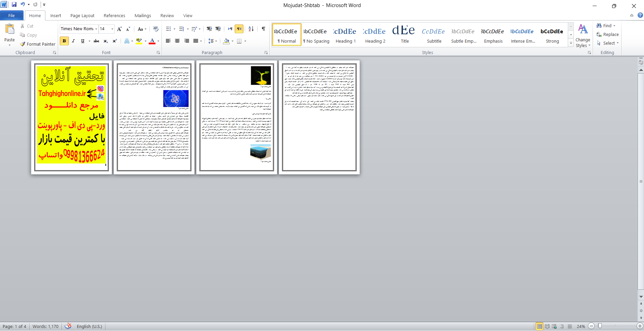Viewport: 644px width, 331px height.
Task: Switch to Page Layout tab
Action: [82, 15]
